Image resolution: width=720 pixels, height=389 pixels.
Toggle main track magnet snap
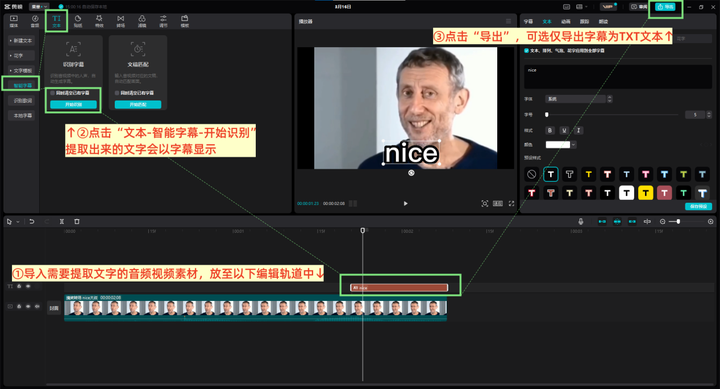coord(602,221)
